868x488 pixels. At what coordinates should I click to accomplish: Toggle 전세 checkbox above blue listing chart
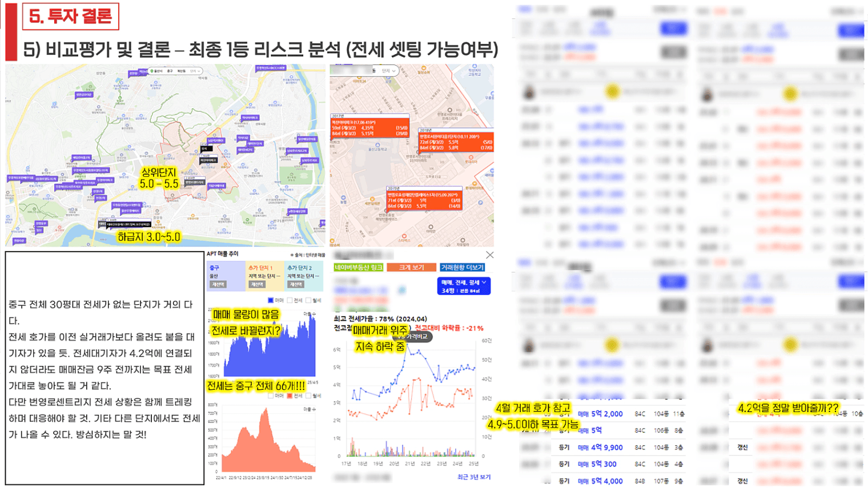click(290, 300)
